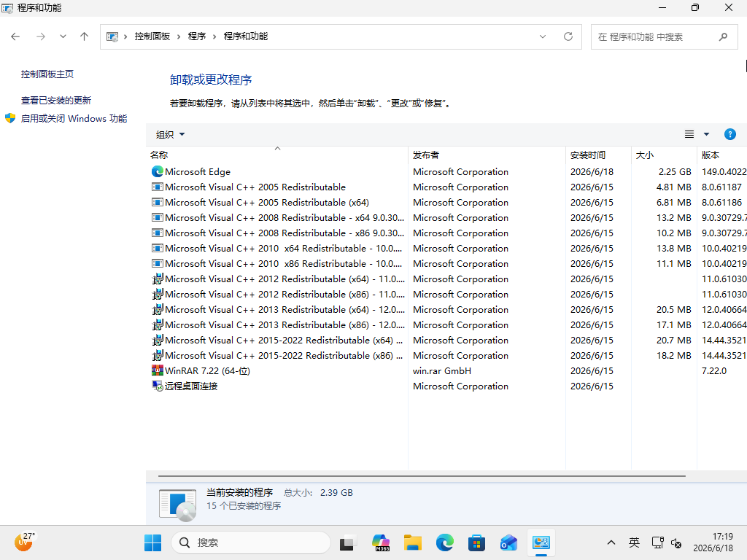This screenshot has height=560, width=747.
Task: Open the blue help icon
Action: coord(729,134)
